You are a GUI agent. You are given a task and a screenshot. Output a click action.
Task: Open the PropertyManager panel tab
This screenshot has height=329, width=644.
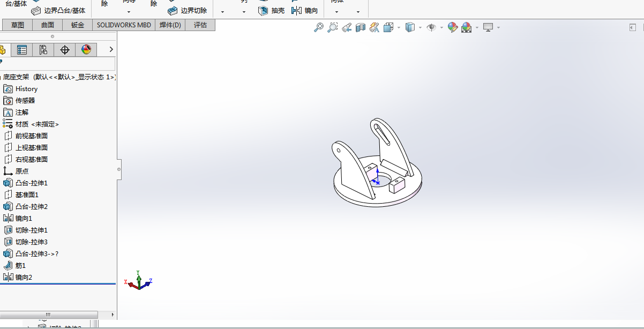pos(22,50)
